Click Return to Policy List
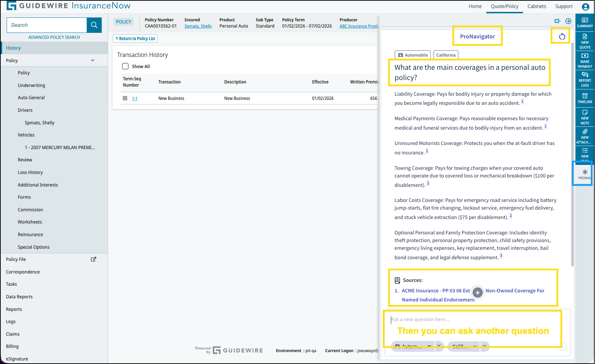The image size is (616, 364). point(135,38)
